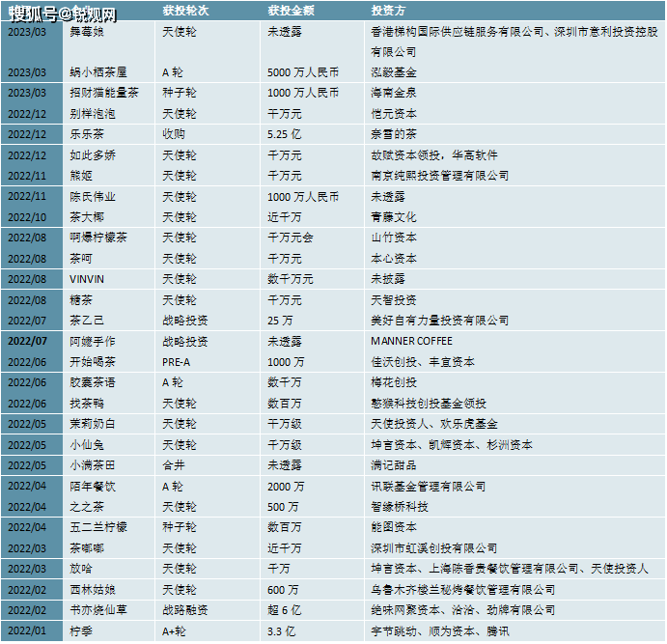
Task: Select the 收购 round cell
Action: 174,134
